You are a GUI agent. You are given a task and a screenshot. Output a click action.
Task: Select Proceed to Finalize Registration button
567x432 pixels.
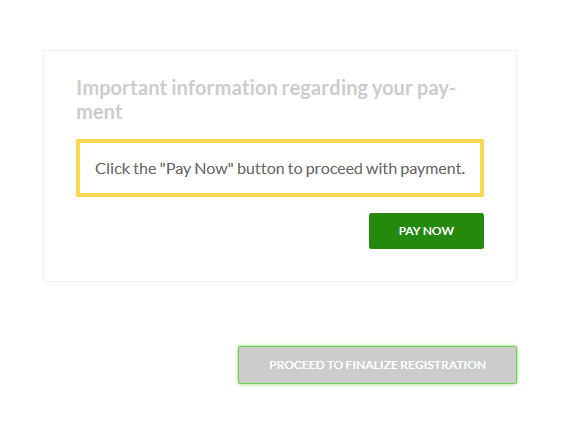[x=377, y=365]
